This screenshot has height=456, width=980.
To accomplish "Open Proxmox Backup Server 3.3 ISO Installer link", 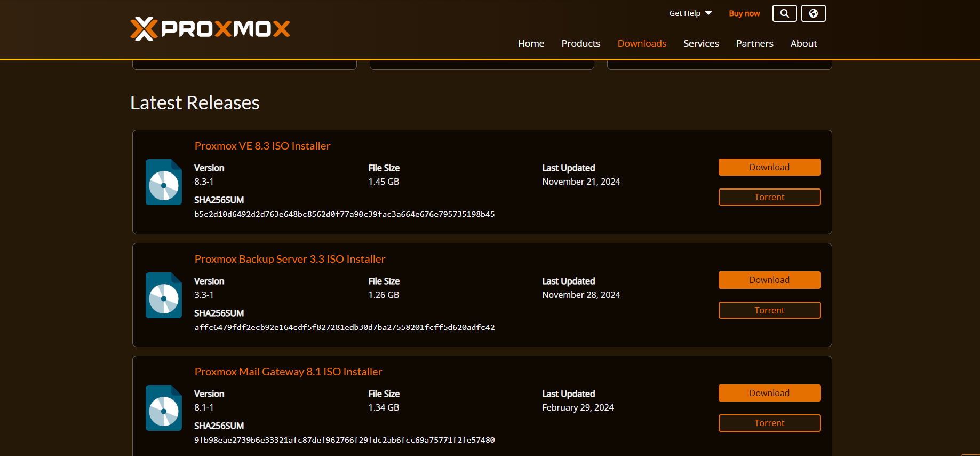I will click(x=290, y=259).
